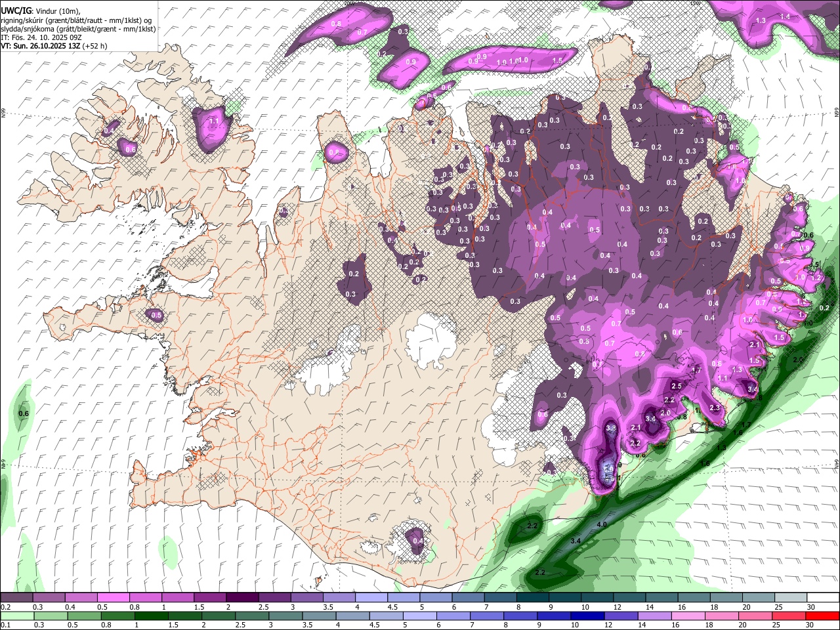Click the dark green rain swatch between 1 and 1.5
The image size is (840, 630).
pos(152,616)
